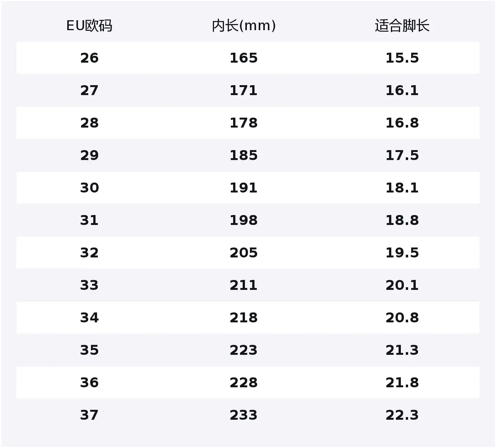Click EU size 33 cell
This screenshot has width=496, height=448.
pyautogui.click(x=89, y=285)
